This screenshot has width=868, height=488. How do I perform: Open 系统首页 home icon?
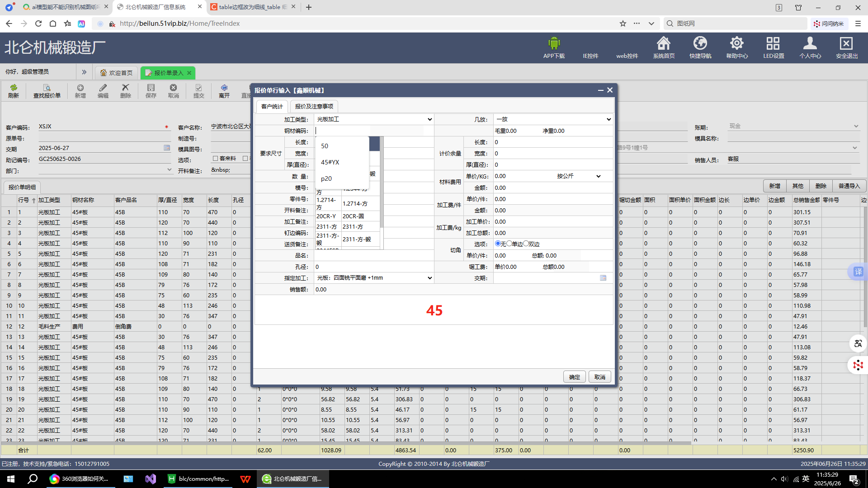click(663, 44)
